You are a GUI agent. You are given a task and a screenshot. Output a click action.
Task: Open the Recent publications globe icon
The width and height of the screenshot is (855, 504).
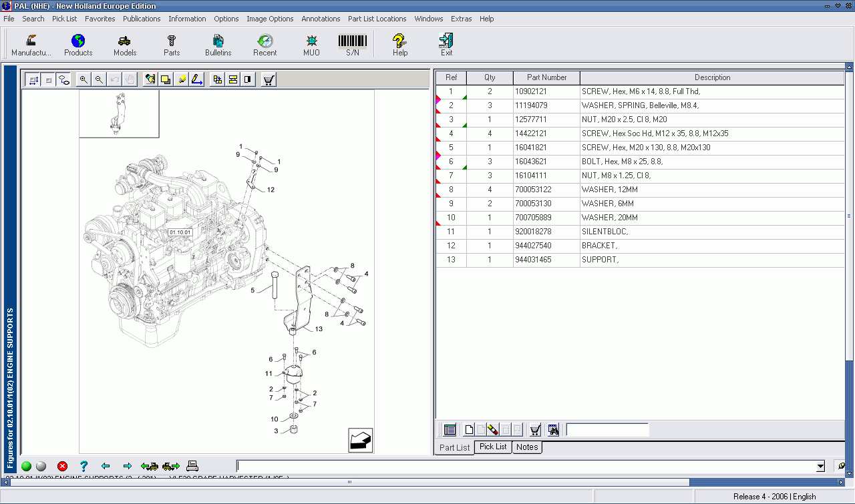pyautogui.click(x=265, y=44)
